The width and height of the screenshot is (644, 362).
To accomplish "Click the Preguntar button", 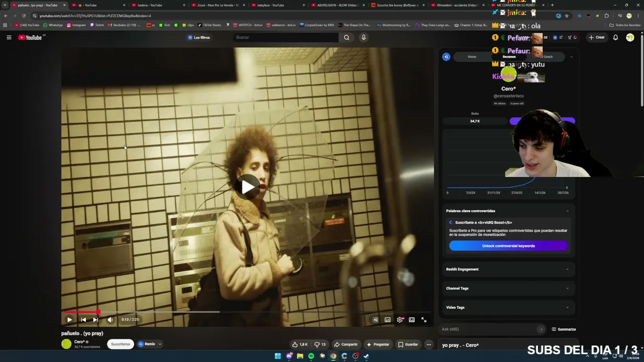I will 378,344.
